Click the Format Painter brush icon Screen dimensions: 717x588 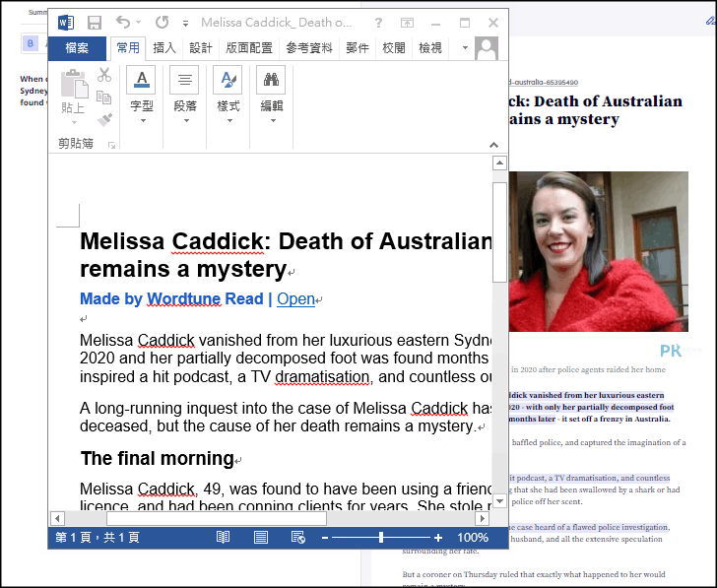(104, 120)
